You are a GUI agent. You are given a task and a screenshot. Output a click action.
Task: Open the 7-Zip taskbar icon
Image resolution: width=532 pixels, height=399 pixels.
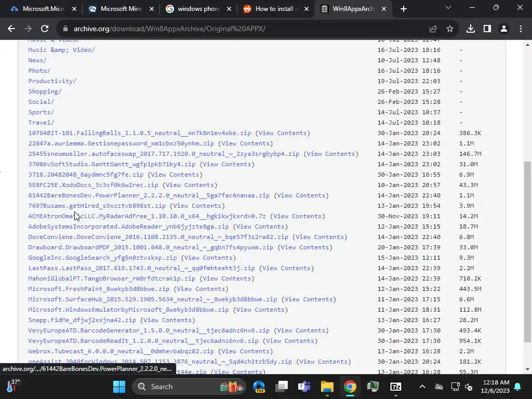point(395,387)
